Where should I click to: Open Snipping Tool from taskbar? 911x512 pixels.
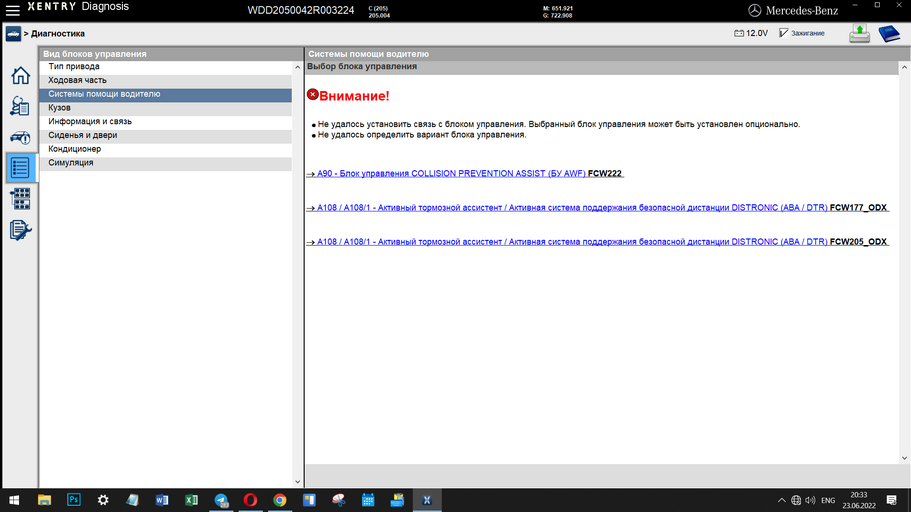(x=339, y=500)
